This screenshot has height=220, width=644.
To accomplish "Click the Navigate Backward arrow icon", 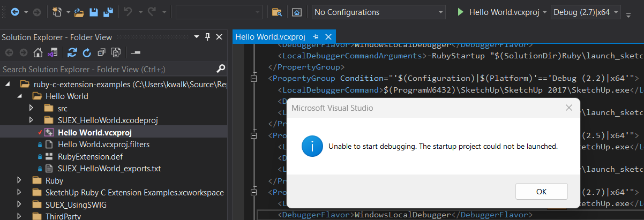I will pyautogui.click(x=14, y=12).
